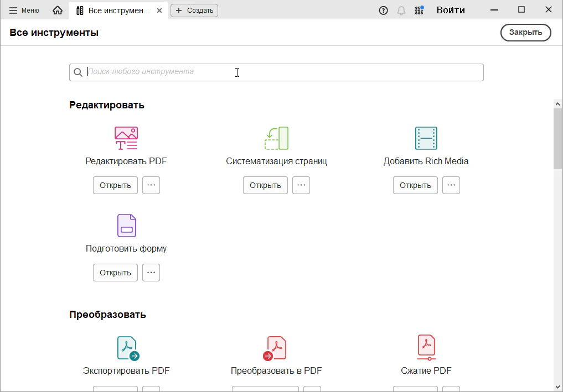Expand more options for Редактировать PDF
Screen dimensions: 563x392
151,185
